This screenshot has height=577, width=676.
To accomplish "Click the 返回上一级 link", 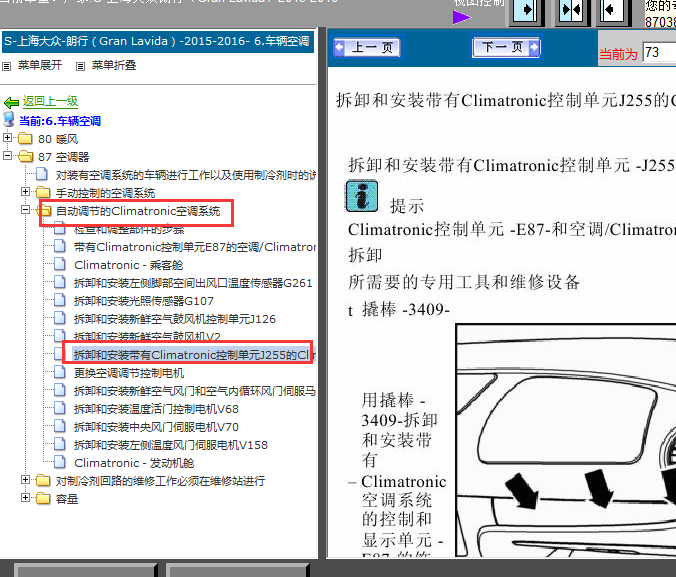I will click(50, 101).
